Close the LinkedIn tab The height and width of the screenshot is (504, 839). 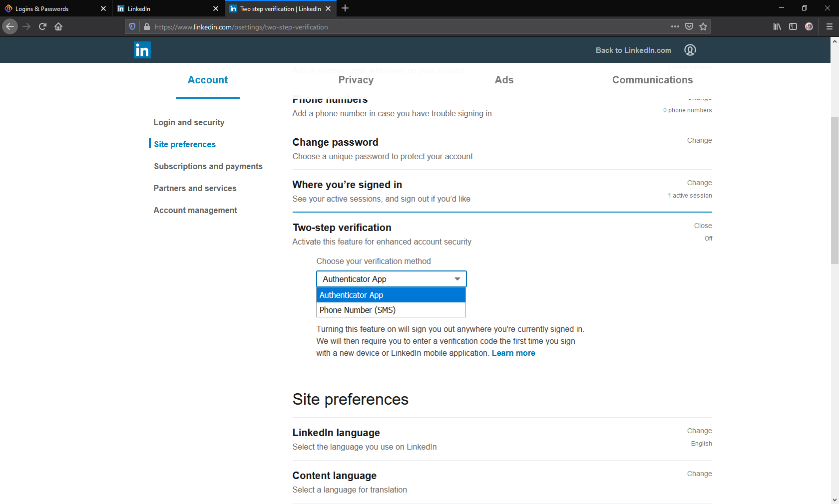(216, 8)
